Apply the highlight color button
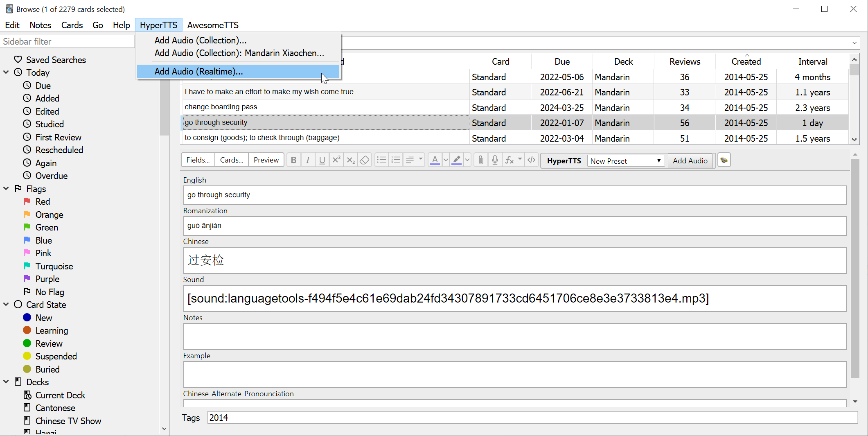Viewport: 868px width, 436px height. pyautogui.click(x=456, y=160)
